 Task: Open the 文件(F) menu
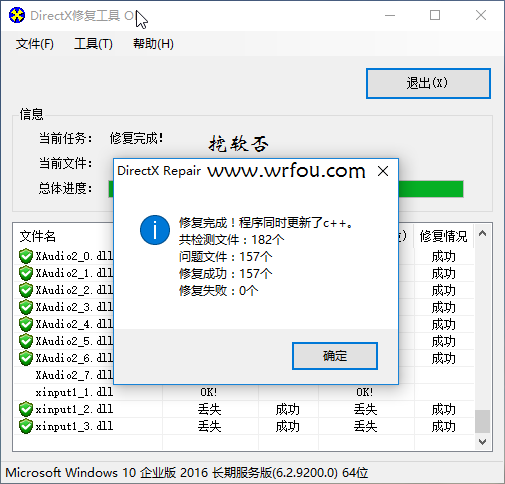click(x=35, y=44)
